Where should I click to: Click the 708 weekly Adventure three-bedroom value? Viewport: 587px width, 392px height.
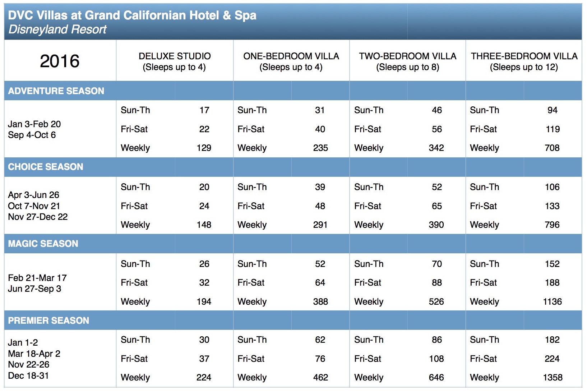552,148
